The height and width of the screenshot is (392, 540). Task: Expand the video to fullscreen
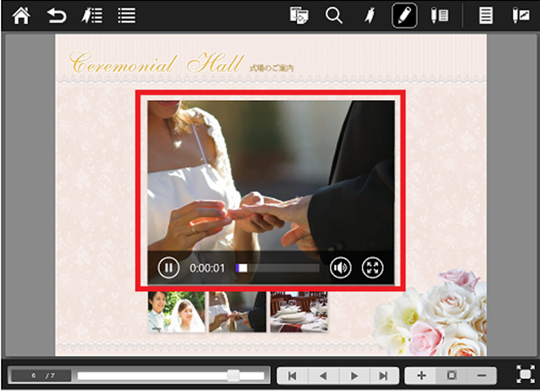coord(372,267)
